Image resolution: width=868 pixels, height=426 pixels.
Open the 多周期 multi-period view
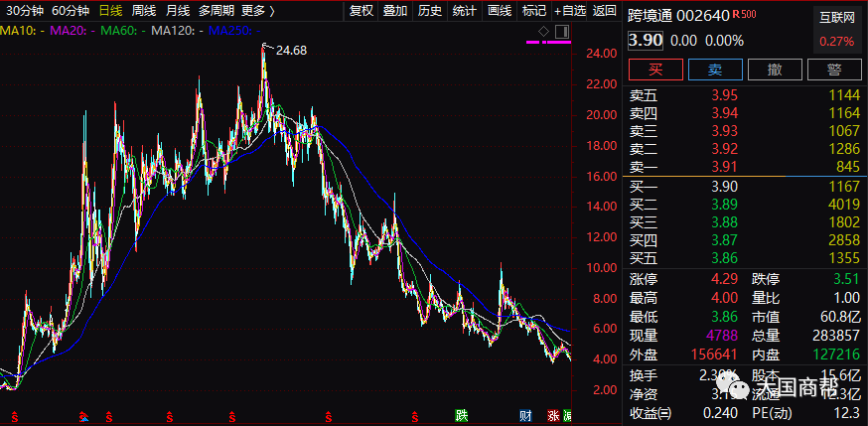pyautogui.click(x=217, y=10)
